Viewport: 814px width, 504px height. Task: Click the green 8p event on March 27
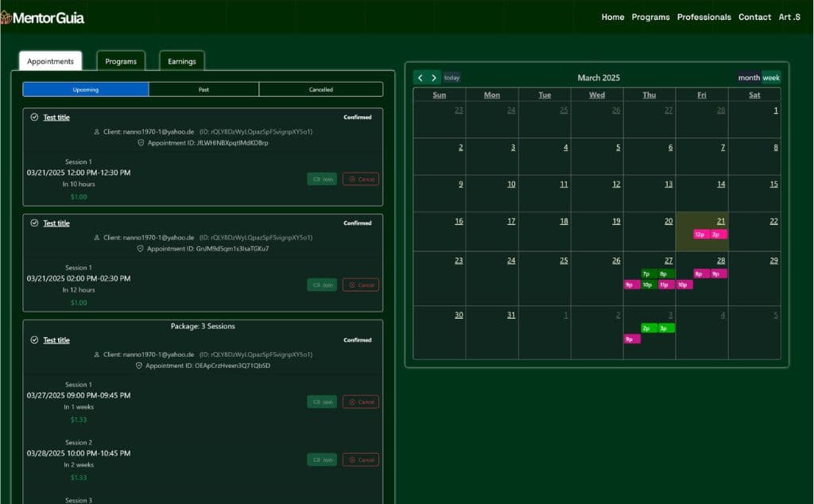click(x=666, y=273)
